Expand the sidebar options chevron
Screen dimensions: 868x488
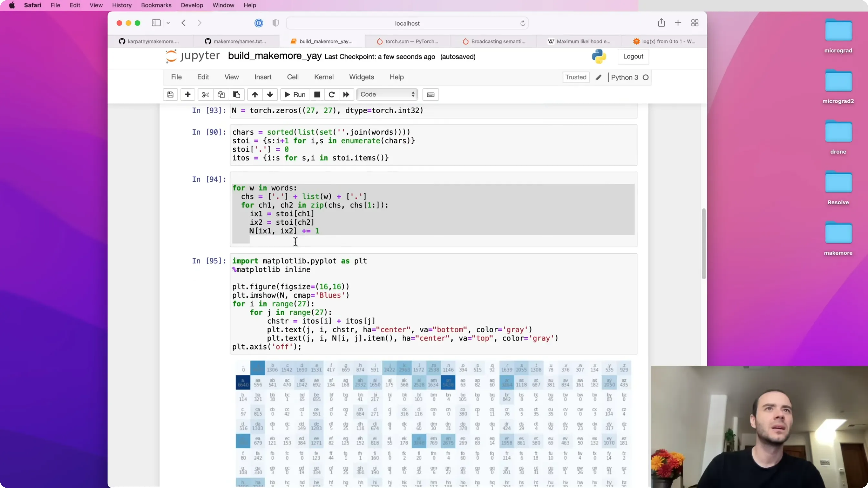coord(168,23)
